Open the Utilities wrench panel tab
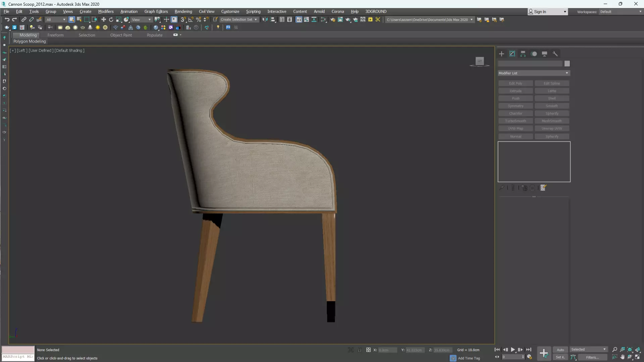Screen dimensions: 644x362 pyautogui.click(x=555, y=54)
